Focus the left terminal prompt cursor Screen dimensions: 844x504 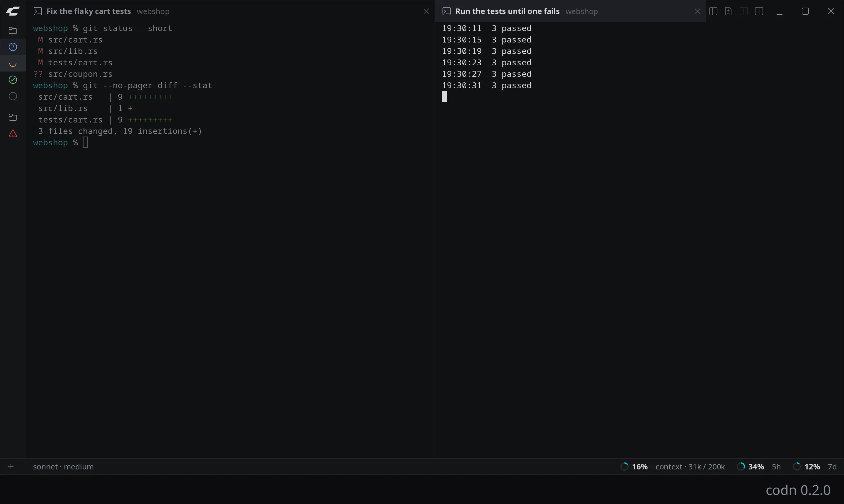(85, 143)
